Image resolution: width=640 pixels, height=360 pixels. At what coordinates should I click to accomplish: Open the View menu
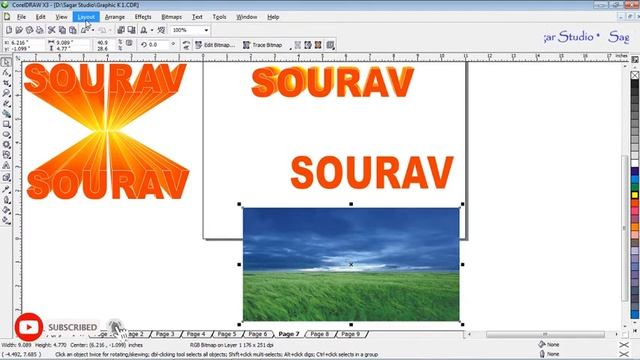pos(61,17)
